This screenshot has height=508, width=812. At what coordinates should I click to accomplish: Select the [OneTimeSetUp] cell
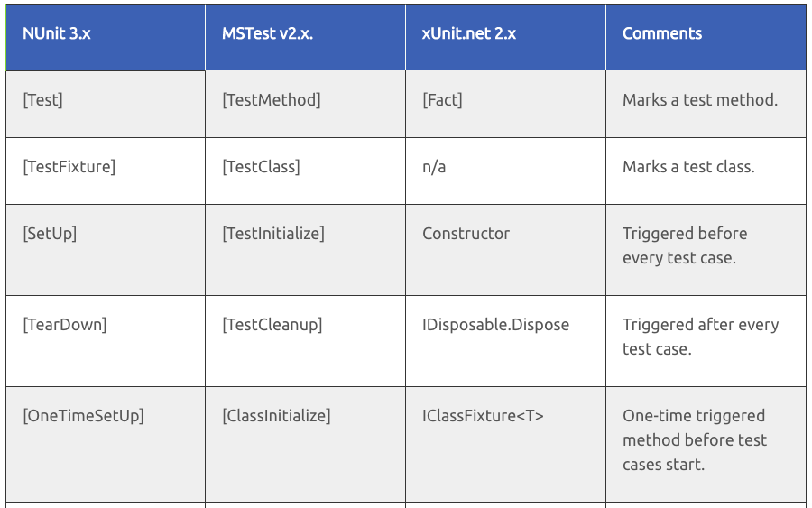click(x=83, y=416)
